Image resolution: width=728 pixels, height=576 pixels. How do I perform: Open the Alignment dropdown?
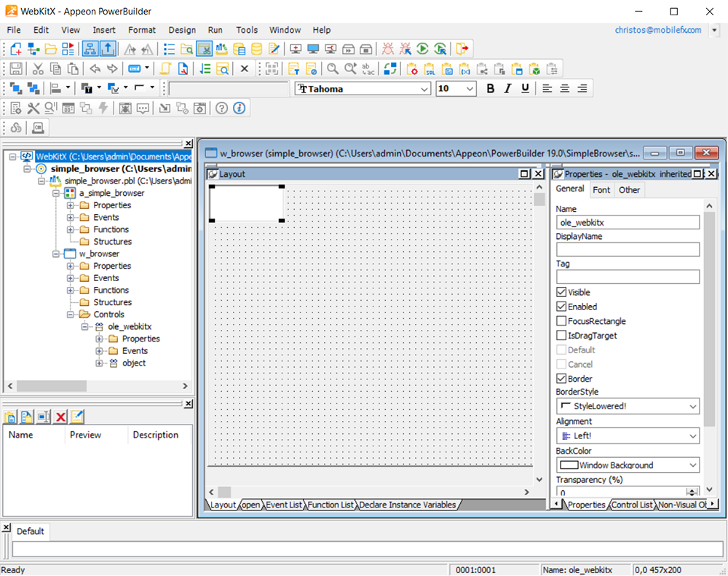pos(628,435)
